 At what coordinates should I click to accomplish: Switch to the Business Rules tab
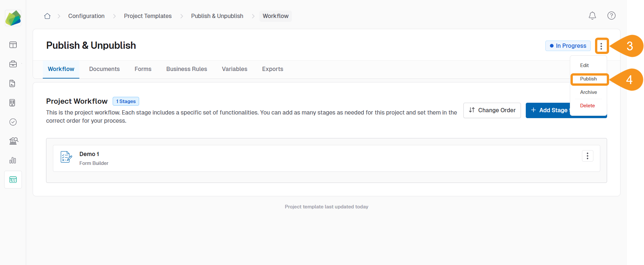point(186,69)
